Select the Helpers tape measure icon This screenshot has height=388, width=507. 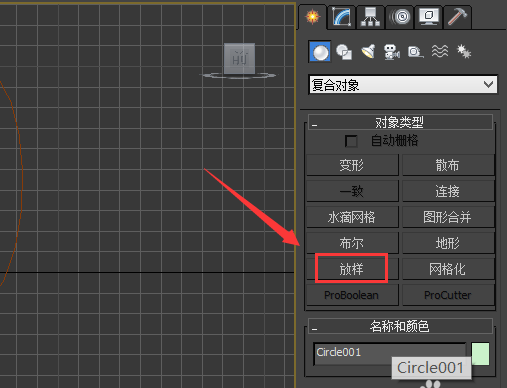click(416, 52)
